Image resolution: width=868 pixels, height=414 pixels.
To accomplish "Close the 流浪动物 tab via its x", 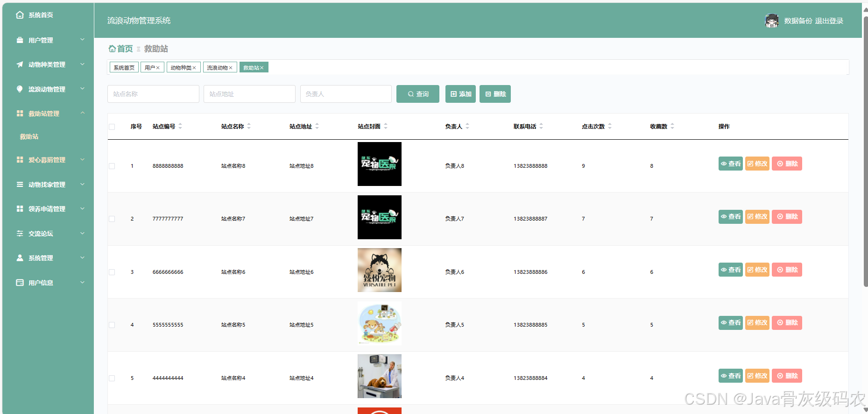I will tap(231, 68).
